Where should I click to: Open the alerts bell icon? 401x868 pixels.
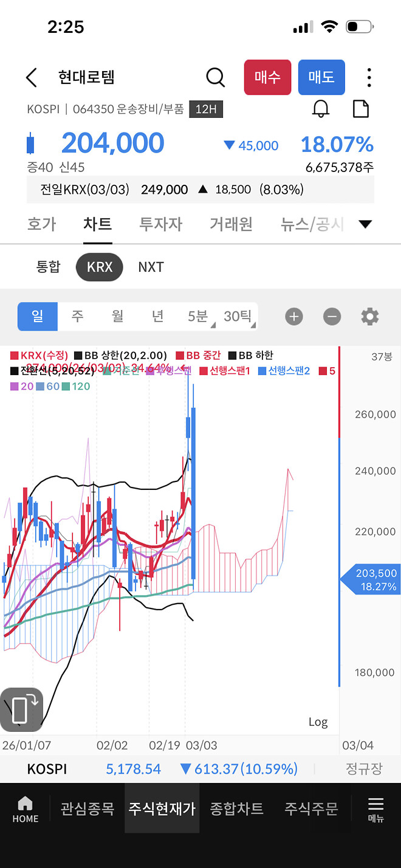click(x=321, y=109)
